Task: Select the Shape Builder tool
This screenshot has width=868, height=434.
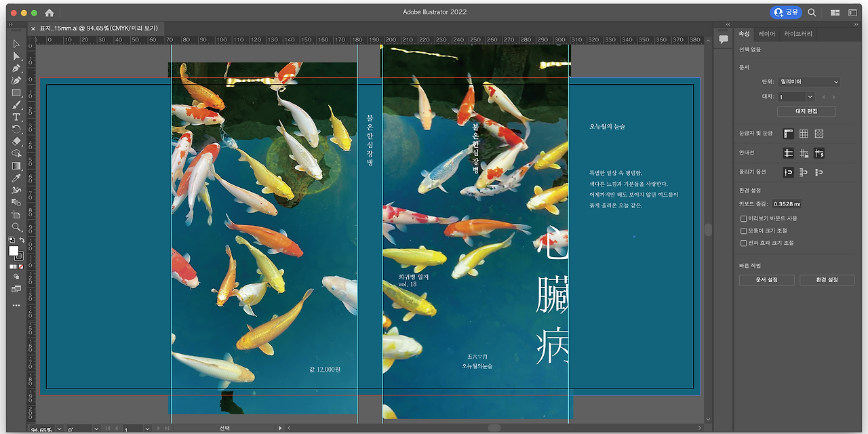Action: 16,154
